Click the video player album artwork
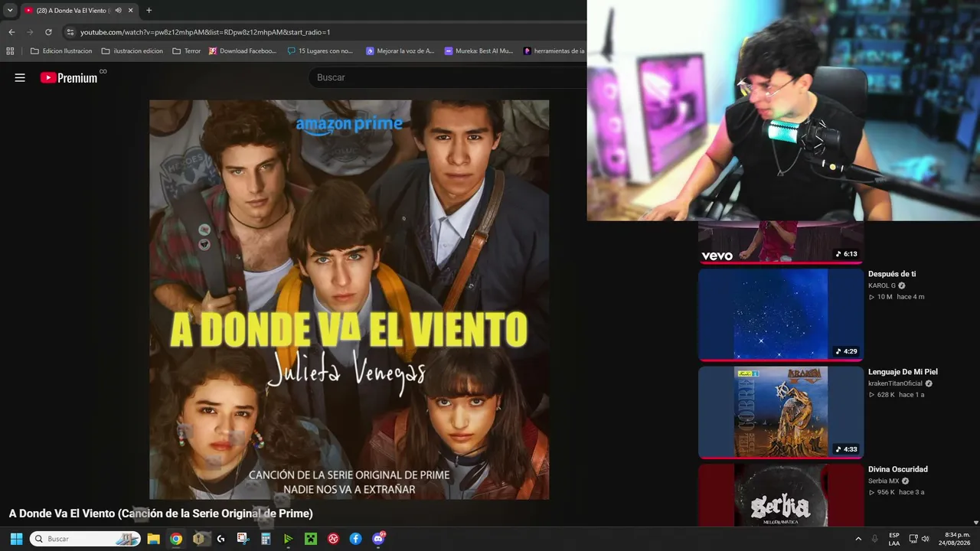 point(349,299)
